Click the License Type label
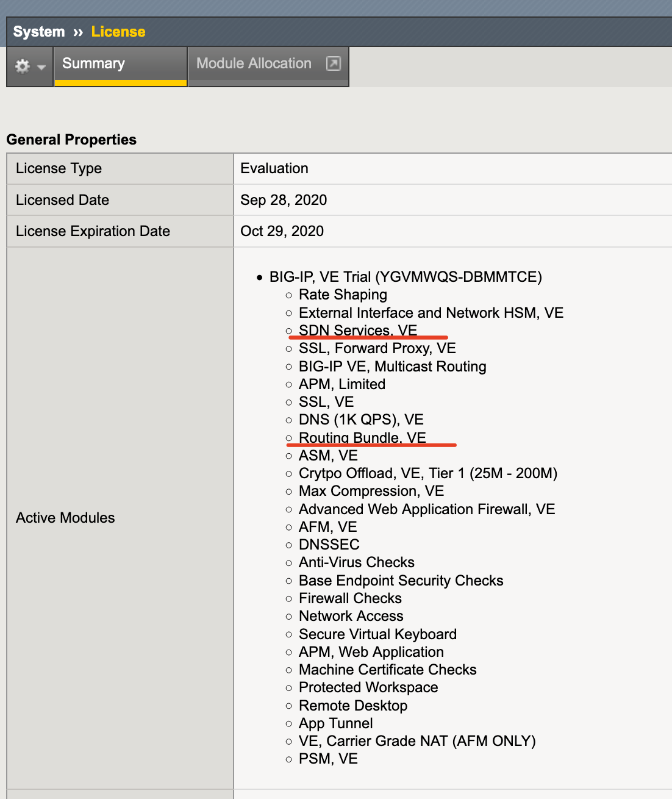Image resolution: width=672 pixels, height=799 pixels. coord(59,168)
